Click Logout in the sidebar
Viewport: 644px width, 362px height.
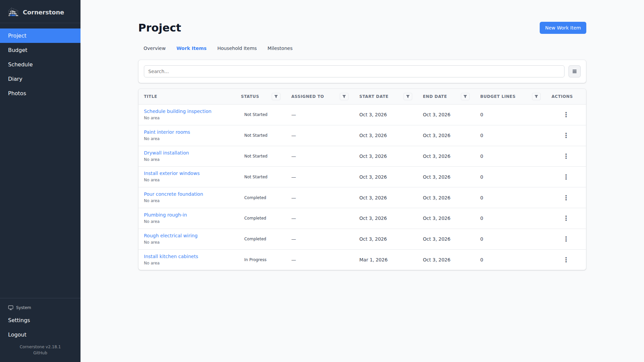point(40,335)
